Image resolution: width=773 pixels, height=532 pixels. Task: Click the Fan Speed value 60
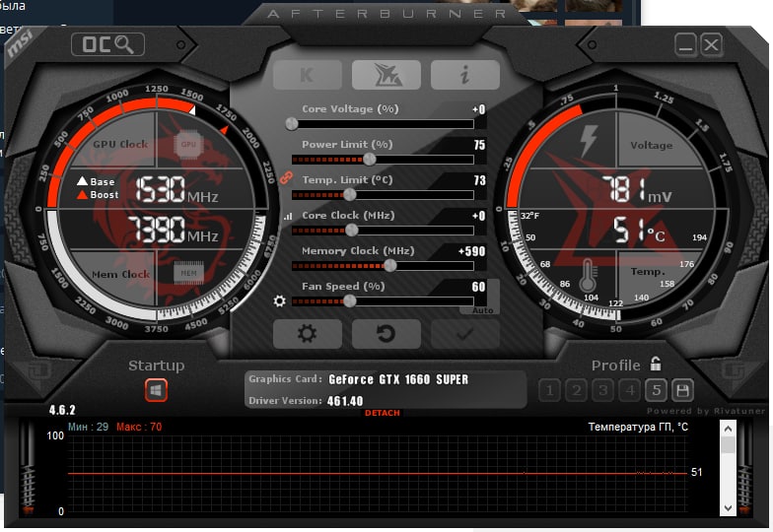(x=478, y=287)
